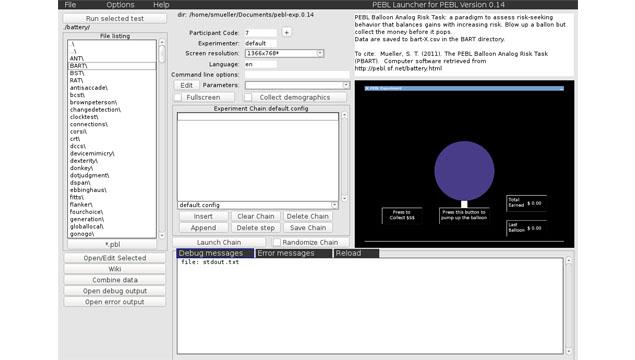Click the Launch Chain button
Viewport: 635px width, 360px height.
tap(219, 242)
